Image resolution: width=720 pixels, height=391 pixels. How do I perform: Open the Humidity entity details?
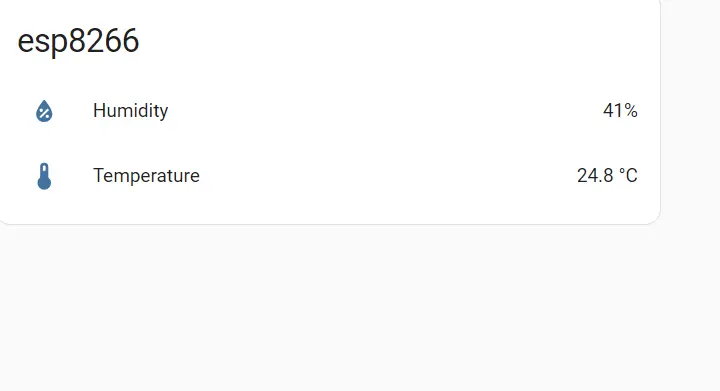click(x=130, y=111)
